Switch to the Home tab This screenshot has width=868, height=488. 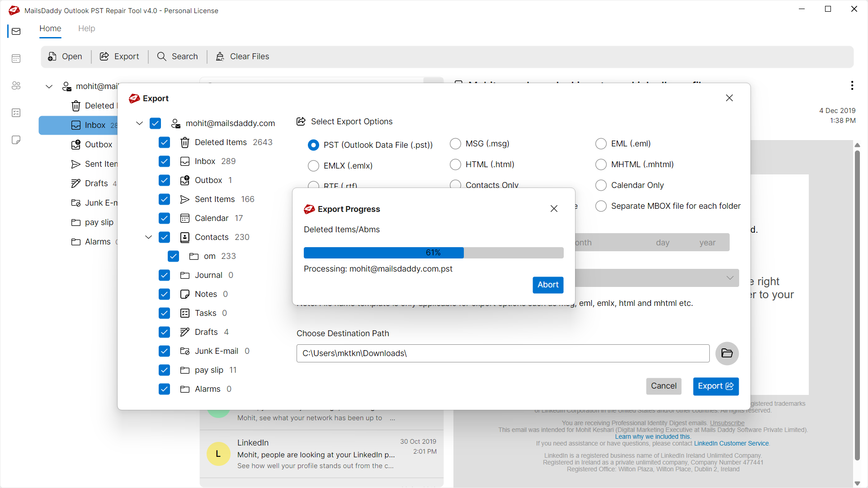[x=50, y=28]
